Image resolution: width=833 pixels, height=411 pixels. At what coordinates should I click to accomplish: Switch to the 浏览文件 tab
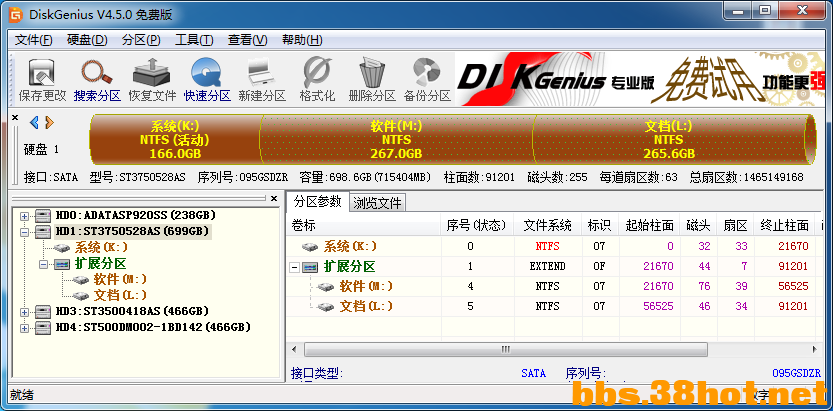(x=377, y=203)
